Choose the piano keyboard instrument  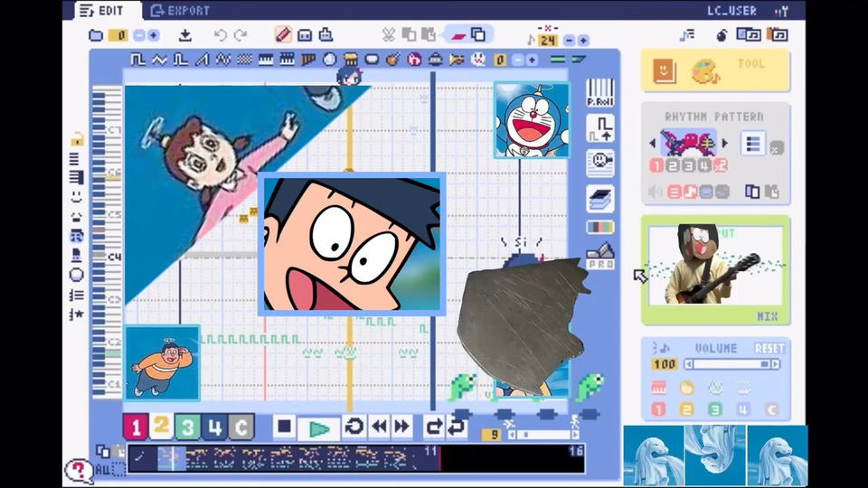coord(266,60)
